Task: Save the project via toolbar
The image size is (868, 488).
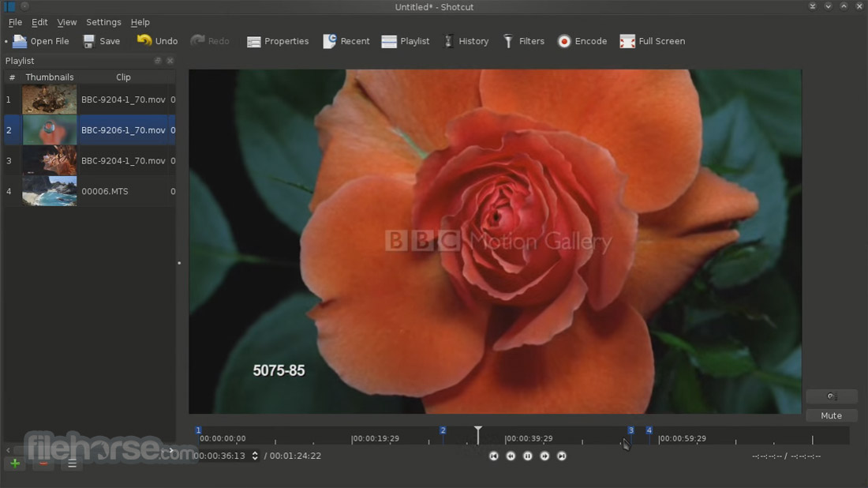Action: [101, 41]
